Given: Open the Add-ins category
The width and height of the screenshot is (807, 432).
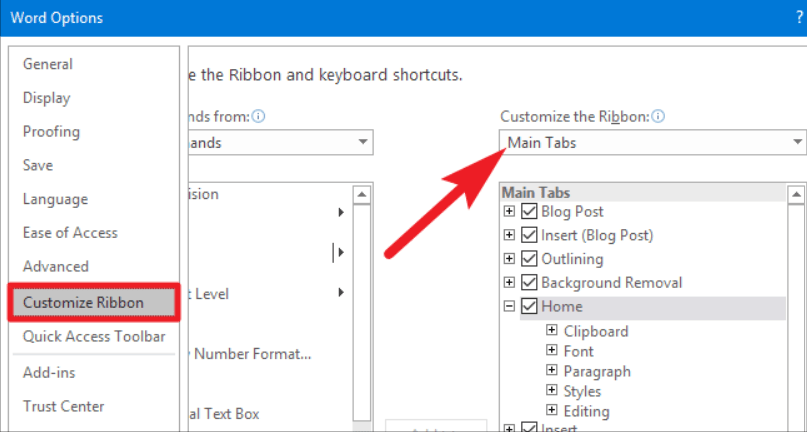Looking at the screenshot, I should (49, 373).
